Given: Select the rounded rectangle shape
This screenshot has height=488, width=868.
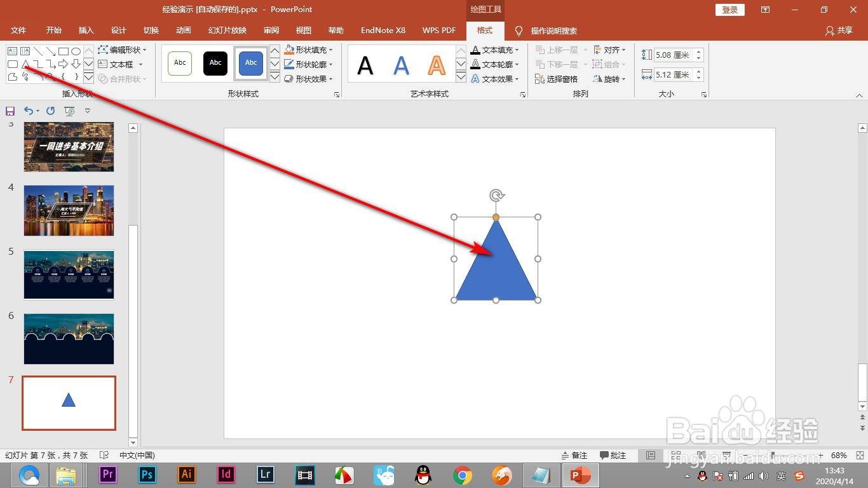Looking at the screenshot, I should click(x=13, y=64).
